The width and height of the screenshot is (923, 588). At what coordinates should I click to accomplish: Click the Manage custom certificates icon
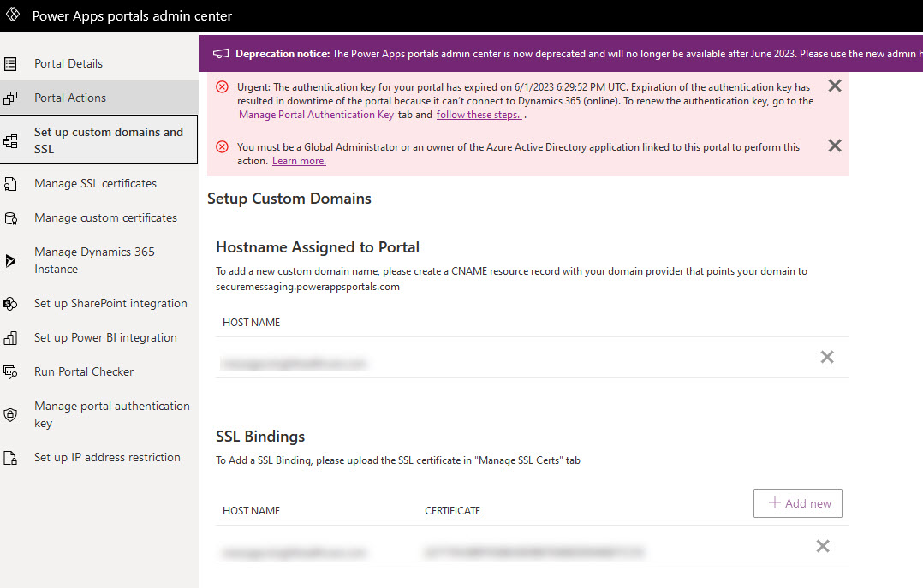pyautogui.click(x=10, y=218)
